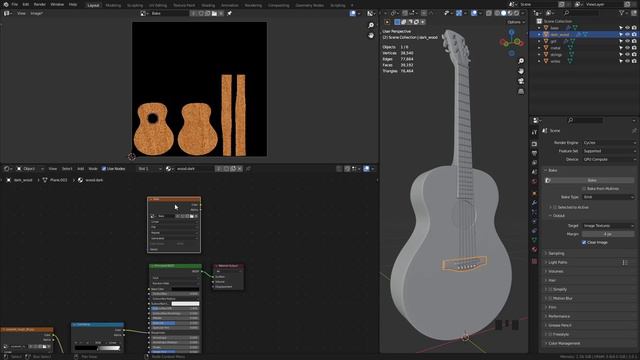Click the viewport navigation axis gizmo
This screenshot has width=640, height=360.
[x=511, y=42]
